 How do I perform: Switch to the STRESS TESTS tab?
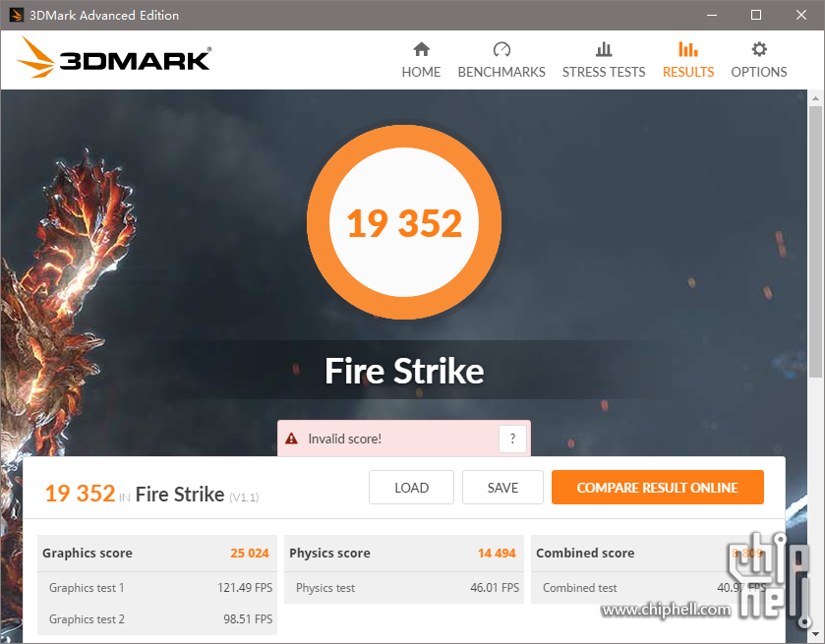(x=604, y=72)
